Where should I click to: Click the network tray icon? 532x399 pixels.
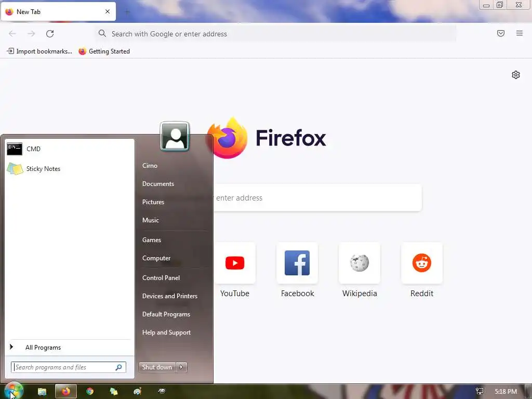pos(480,392)
